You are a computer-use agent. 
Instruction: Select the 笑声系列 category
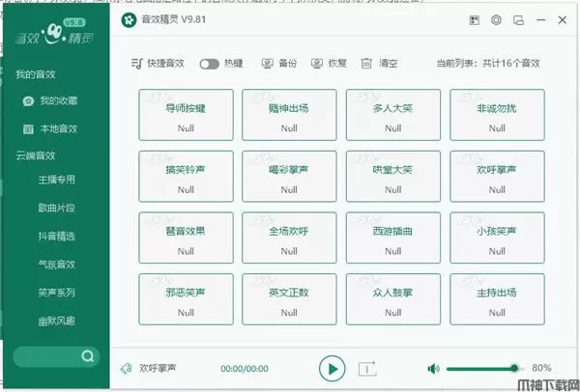(57, 293)
